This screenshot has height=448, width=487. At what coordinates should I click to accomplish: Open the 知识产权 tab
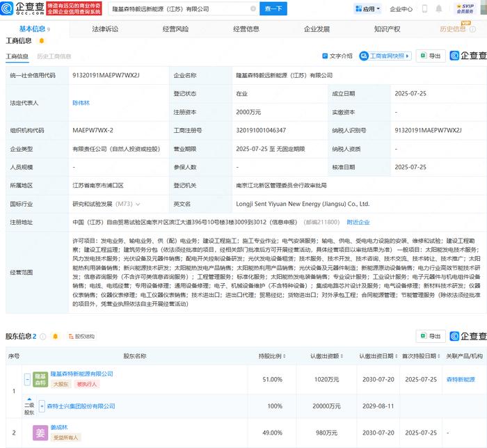point(387,29)
